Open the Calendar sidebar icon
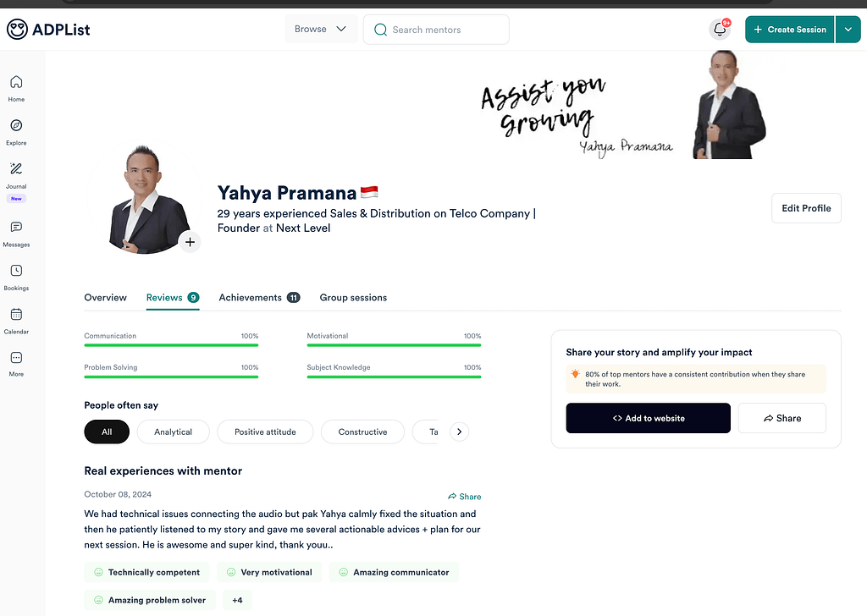This screenshot has width=867, height=616. point(16,321)
